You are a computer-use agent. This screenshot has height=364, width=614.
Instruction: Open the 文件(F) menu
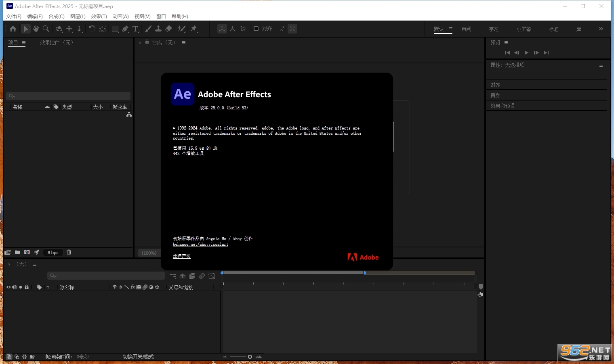[x=13, y=16]
